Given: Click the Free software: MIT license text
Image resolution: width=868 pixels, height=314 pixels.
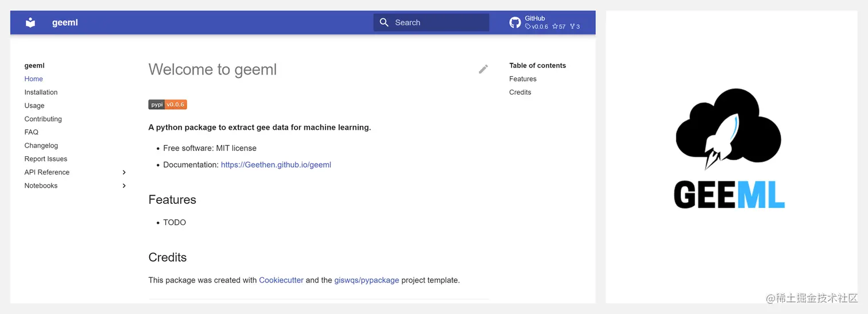Looking at the screenshot, I should (210, 148).
